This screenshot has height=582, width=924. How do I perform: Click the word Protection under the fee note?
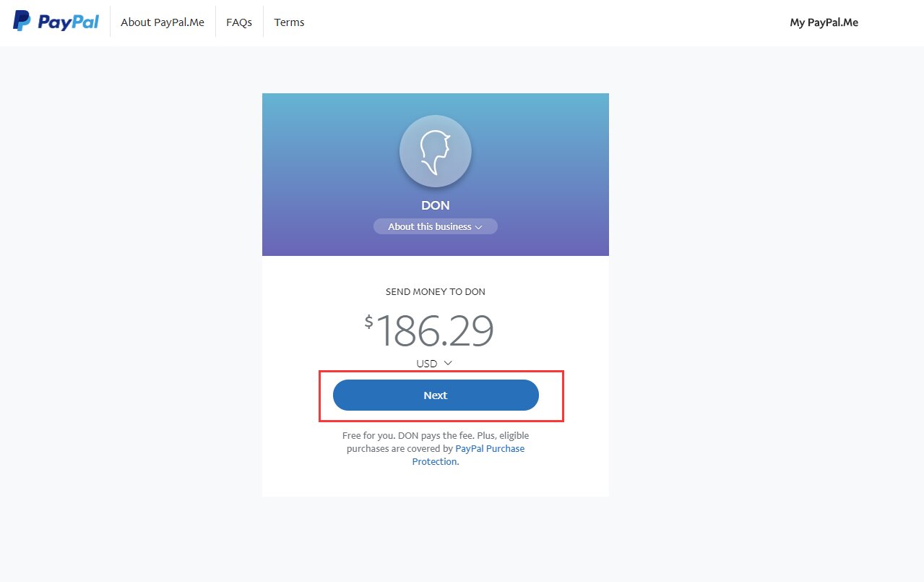coord(435,462)
